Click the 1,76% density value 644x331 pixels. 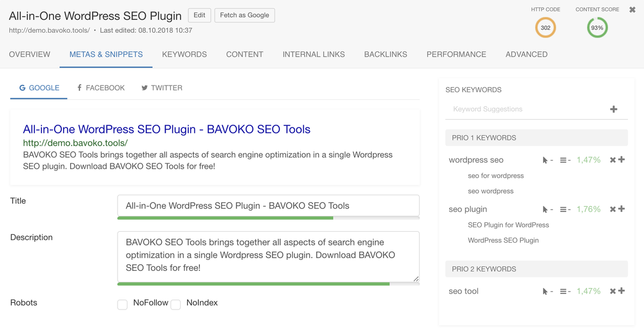pyautogui.click(x=589, y=209)
